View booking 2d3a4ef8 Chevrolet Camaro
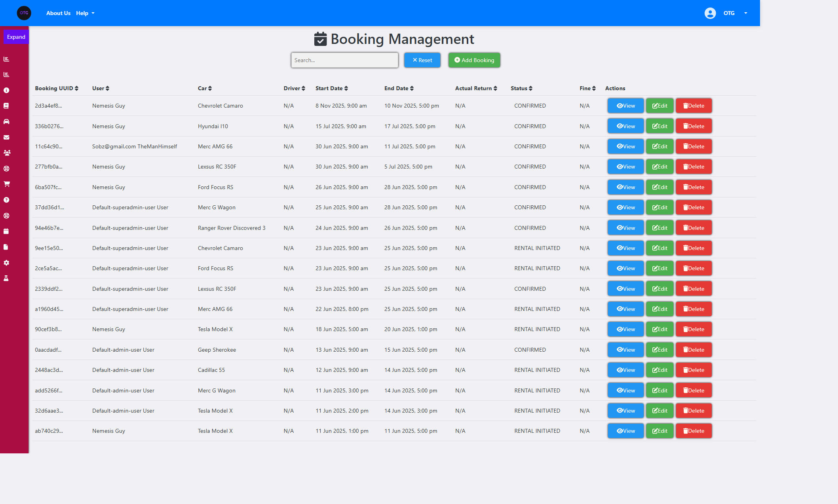 [626, 106]
